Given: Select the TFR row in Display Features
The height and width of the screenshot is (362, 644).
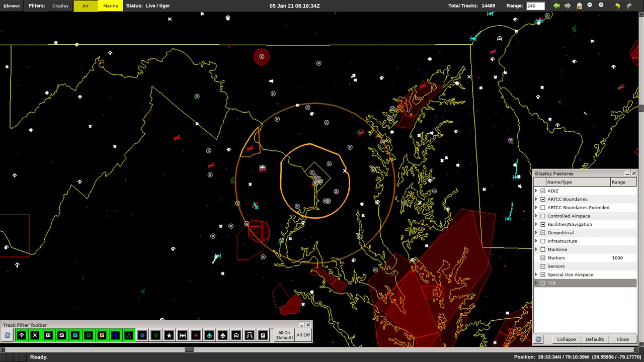Looking at the screenshot, I should (x=585, y=283).
